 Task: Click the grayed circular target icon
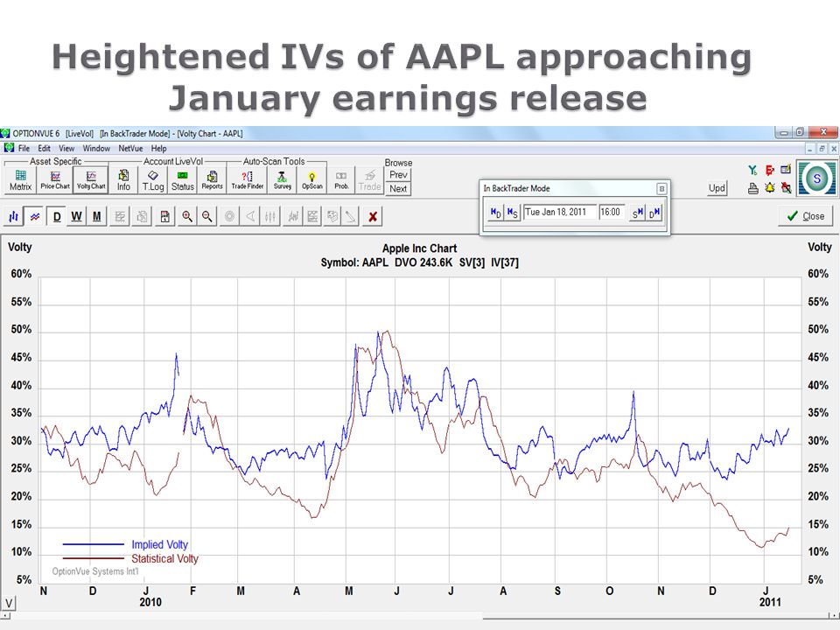coord(229,216)
